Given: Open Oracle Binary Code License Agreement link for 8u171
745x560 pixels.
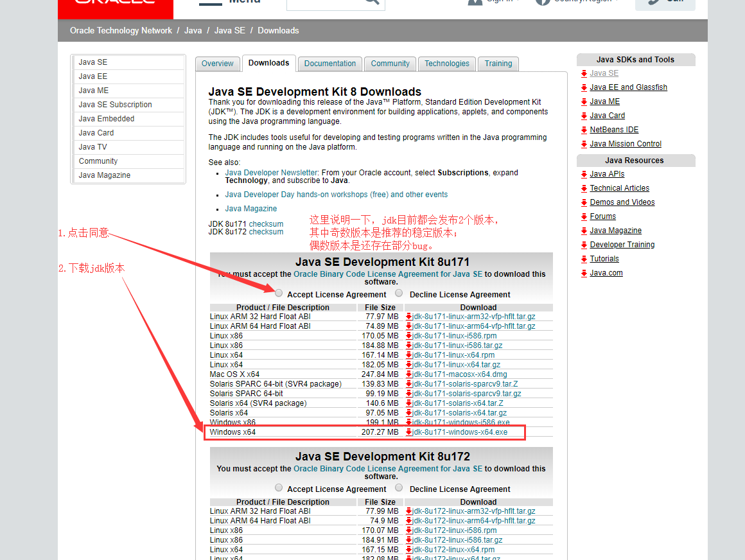Looking at the screenshot, I should (388, 274).
